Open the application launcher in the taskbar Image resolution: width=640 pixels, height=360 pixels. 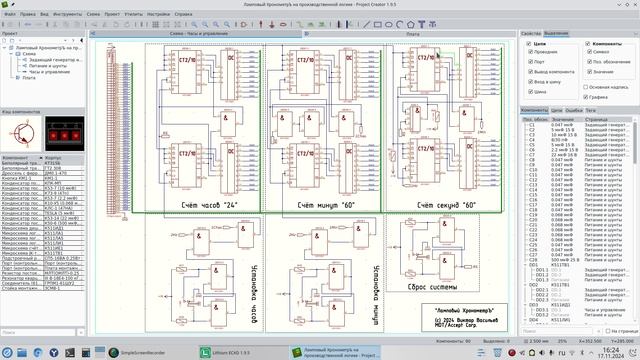coord(7,353)
